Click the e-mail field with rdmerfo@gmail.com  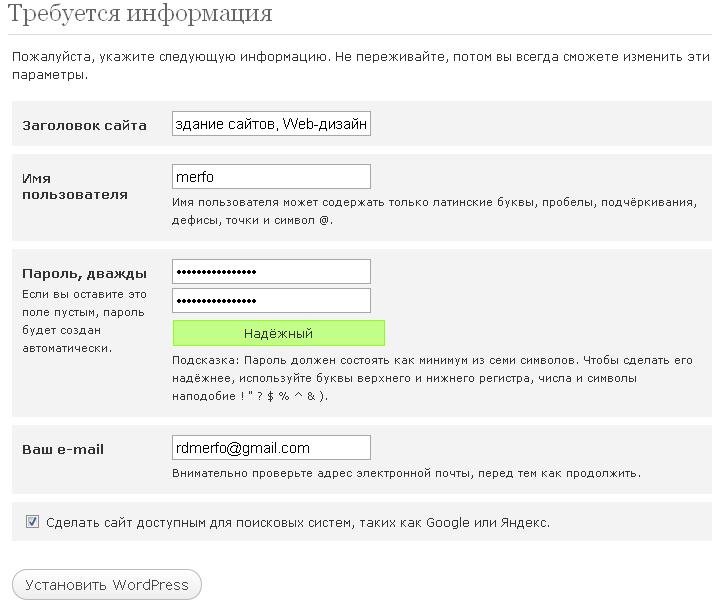271,448
